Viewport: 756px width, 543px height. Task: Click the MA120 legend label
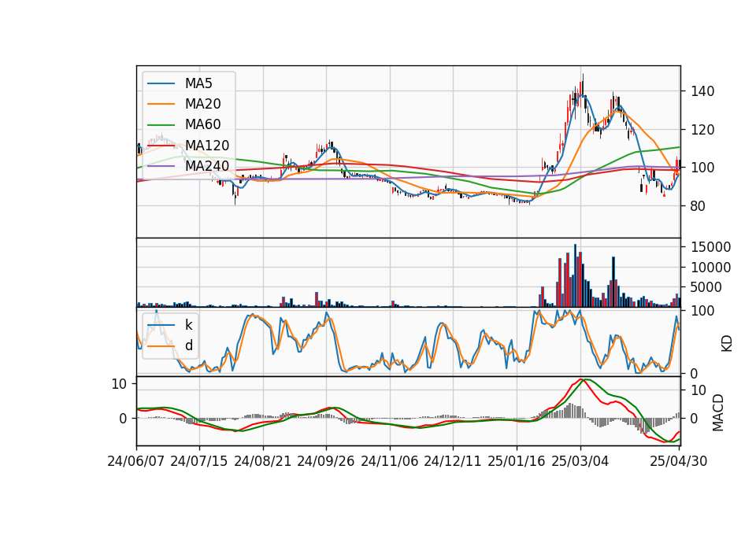207,146
